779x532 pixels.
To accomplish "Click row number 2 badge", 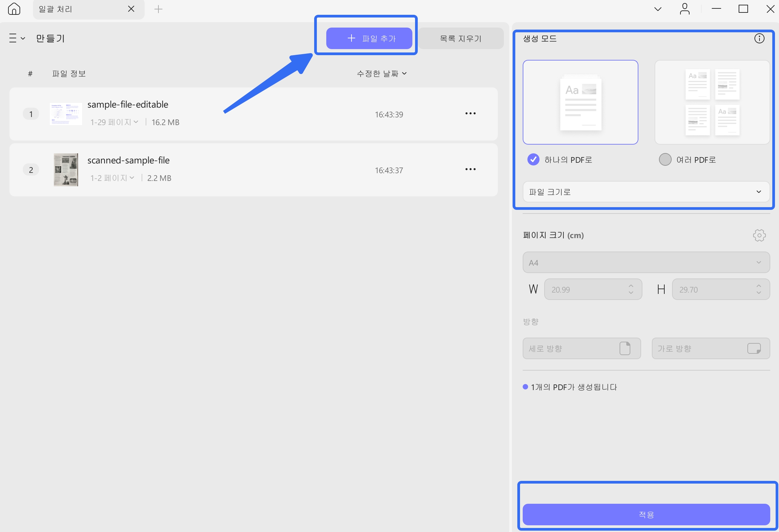I will click(x=31, y=170).
